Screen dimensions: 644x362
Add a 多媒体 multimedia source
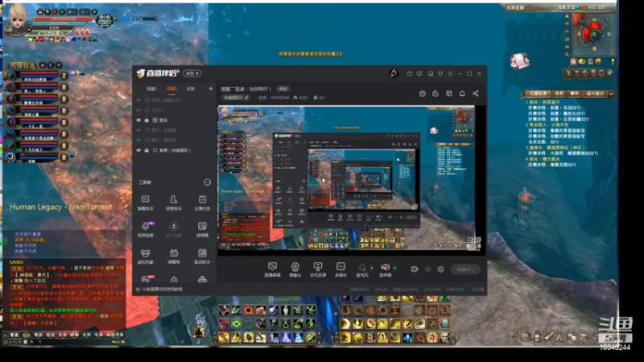tap(341, 269)
